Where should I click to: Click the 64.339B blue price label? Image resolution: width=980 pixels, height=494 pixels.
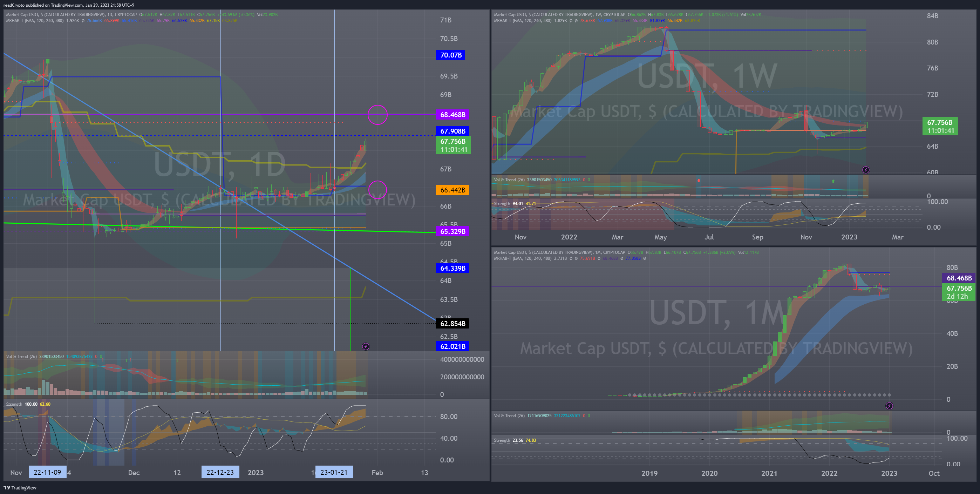[452, 268]
